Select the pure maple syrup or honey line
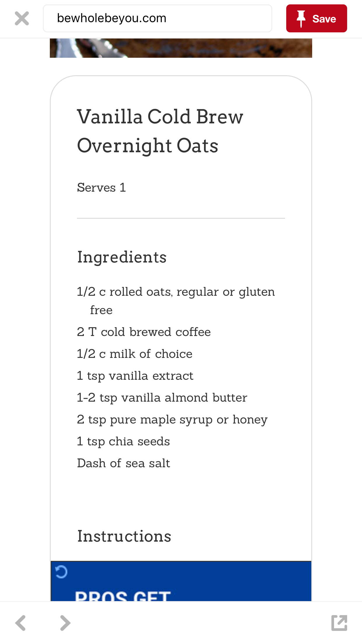The image size is (362, 644). coord(172,420)
